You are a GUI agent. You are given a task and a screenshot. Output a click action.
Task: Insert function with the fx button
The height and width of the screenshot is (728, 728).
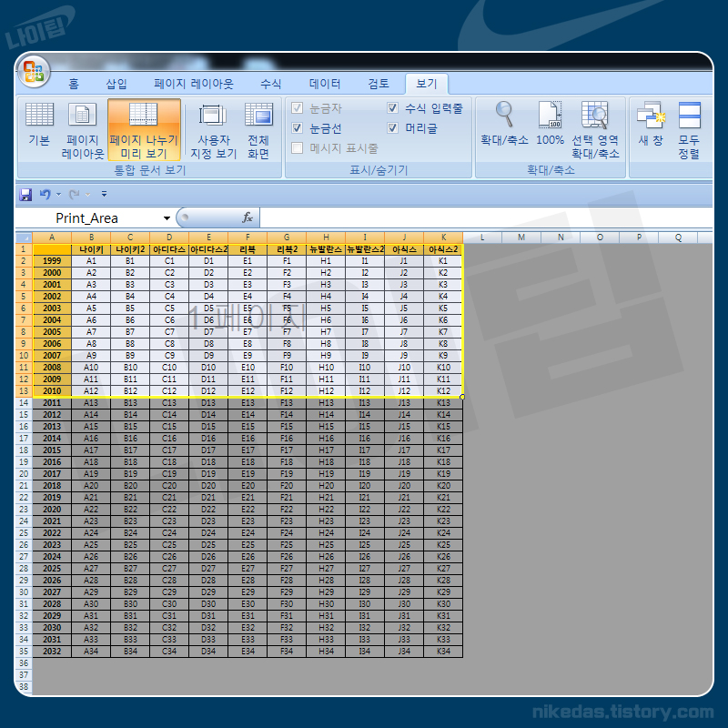tap(248, 217)
